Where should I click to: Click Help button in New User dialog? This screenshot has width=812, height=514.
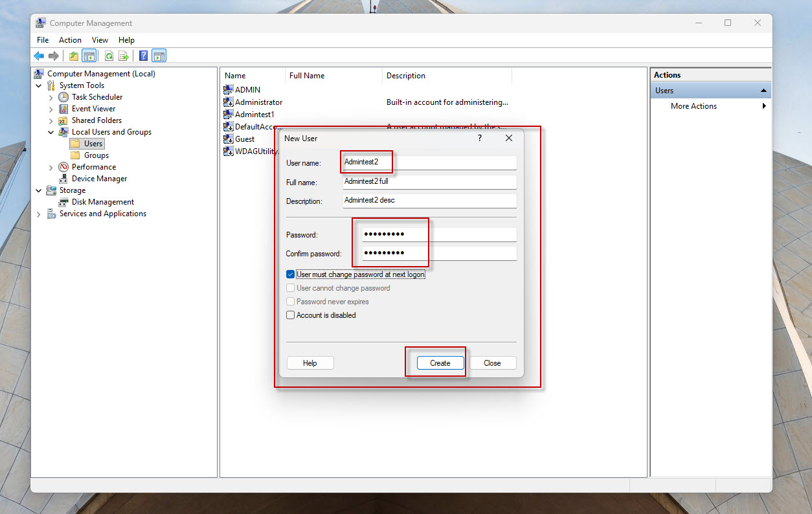pyautogui.click(x=310, y=363)
